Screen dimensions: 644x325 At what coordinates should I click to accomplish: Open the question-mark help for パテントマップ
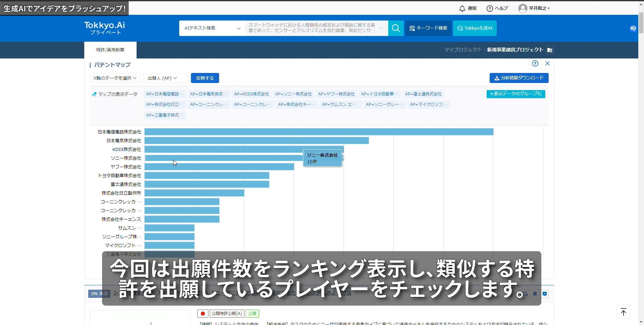coord(535,64)
